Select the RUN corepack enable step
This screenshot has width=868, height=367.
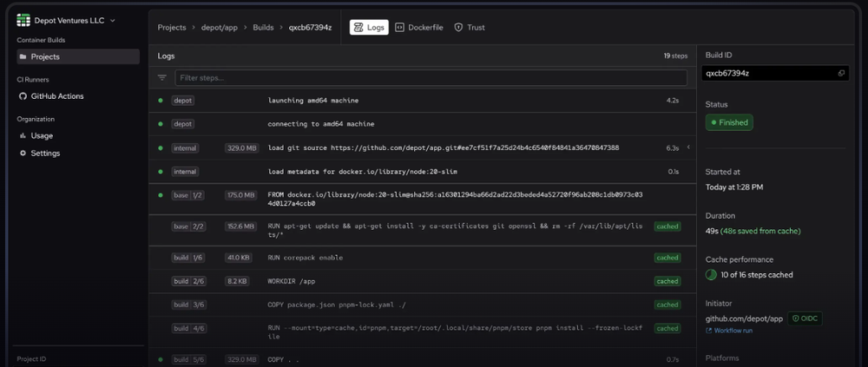click(x=423, y=258)
